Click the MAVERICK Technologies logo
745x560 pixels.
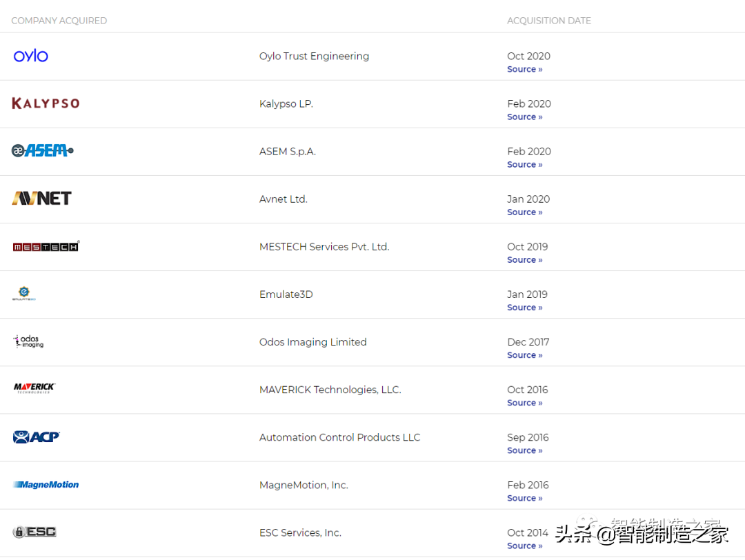coord(34,388)
